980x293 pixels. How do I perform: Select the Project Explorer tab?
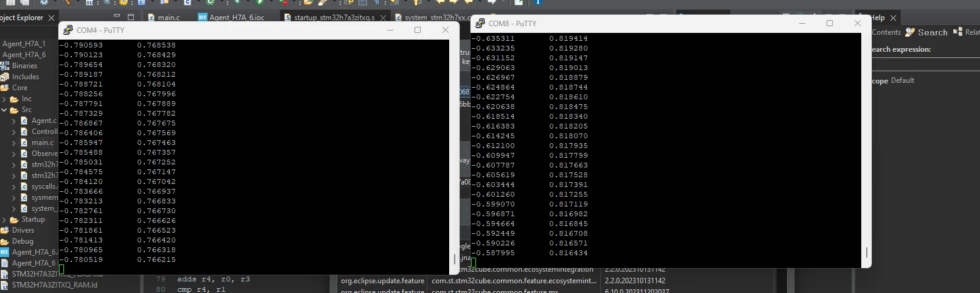click(22, 18)
